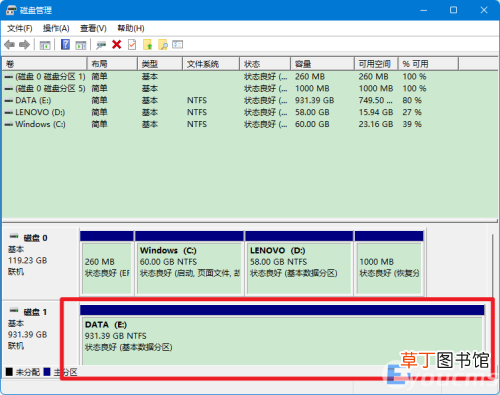Image resolution: width=500 pixels, height=395 pixels.
Task: Sort by the 容量 column header
Action: tap(322, 64)
